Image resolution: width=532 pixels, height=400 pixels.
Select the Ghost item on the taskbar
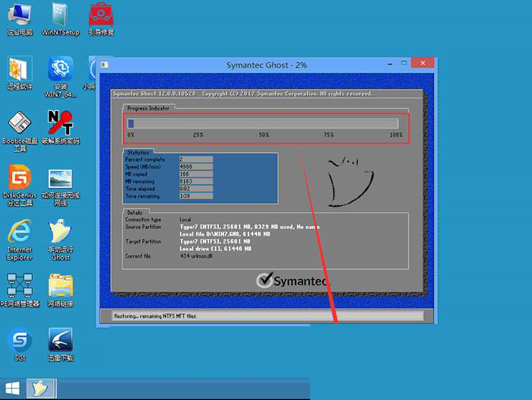(x=41, y=389)
